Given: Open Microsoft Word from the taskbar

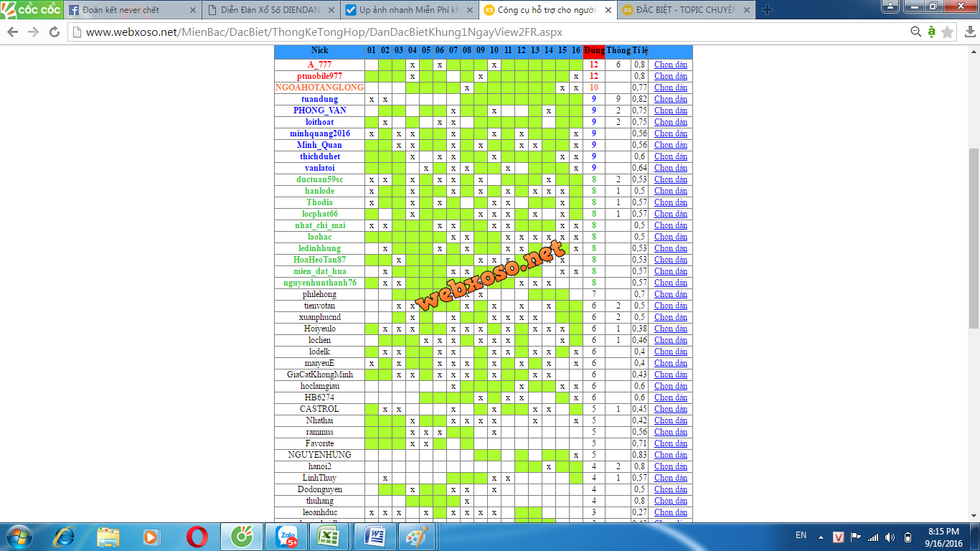Looking at the screenshot, I should 372,536.
